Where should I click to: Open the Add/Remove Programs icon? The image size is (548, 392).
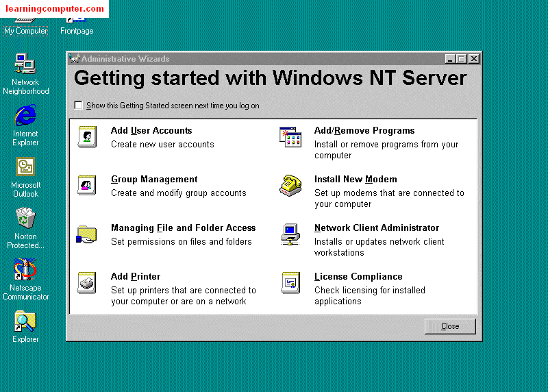[290, 137]
